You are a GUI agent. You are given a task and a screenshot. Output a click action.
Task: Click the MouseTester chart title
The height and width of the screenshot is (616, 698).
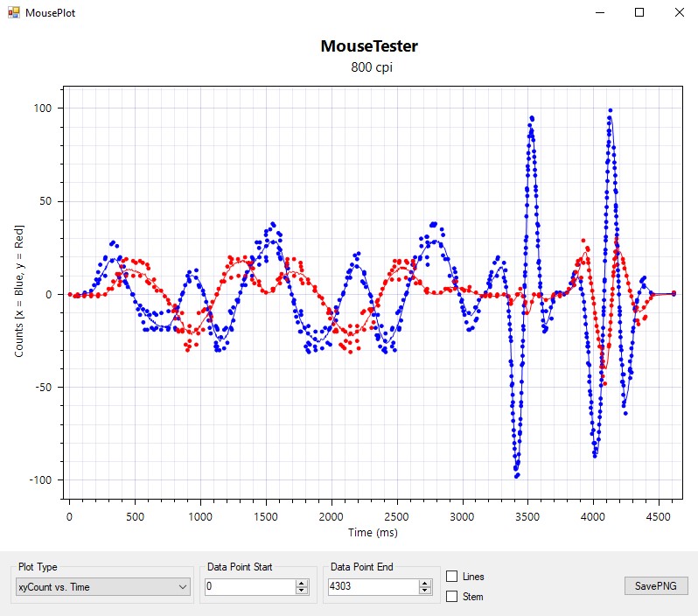(x=369, y=46)
